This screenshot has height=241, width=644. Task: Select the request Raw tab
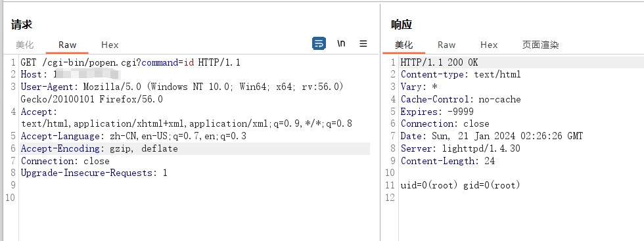(67, 45)
